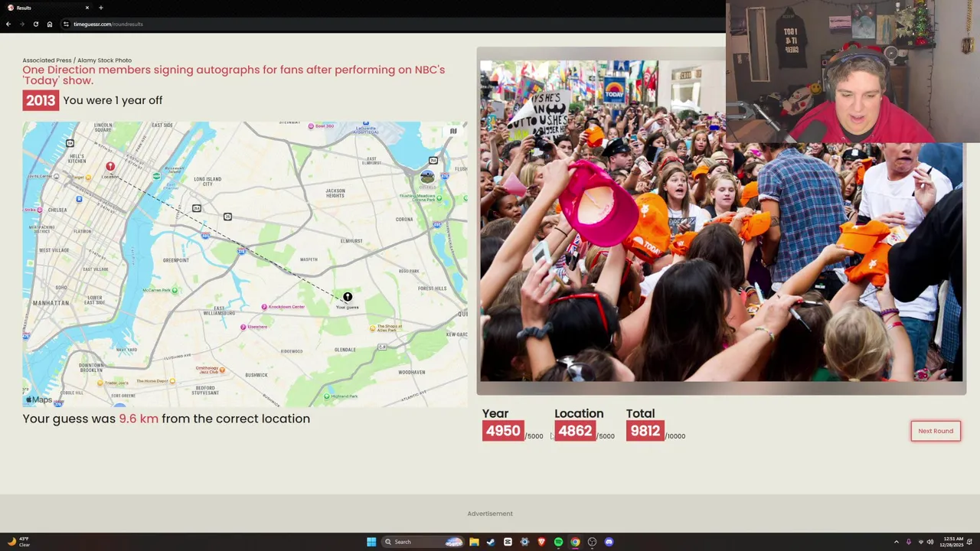Screen dimensions: 980x551
Task: Go back using the browser back arrow
Action: click(x=8, y=24)
